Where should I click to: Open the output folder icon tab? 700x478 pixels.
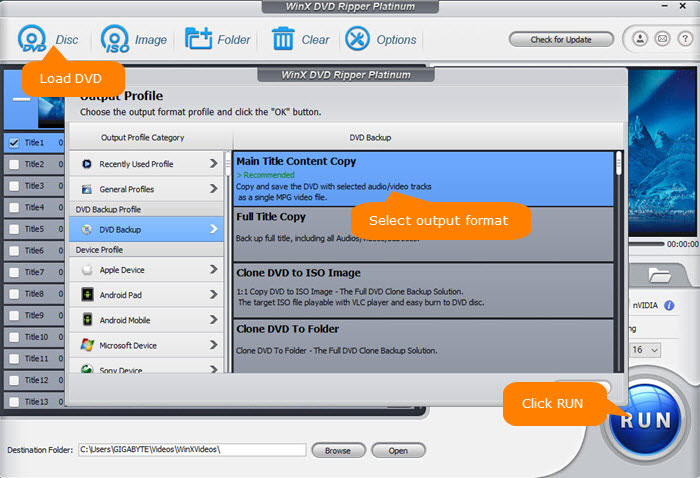pyautogui.click(x=660, y=275)
